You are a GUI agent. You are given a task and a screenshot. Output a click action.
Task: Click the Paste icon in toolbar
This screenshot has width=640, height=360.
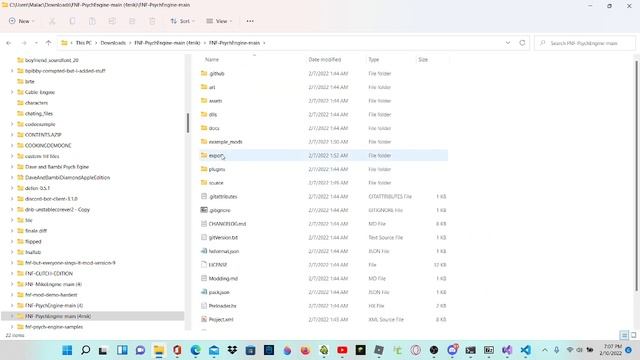(x=92, y=21)
